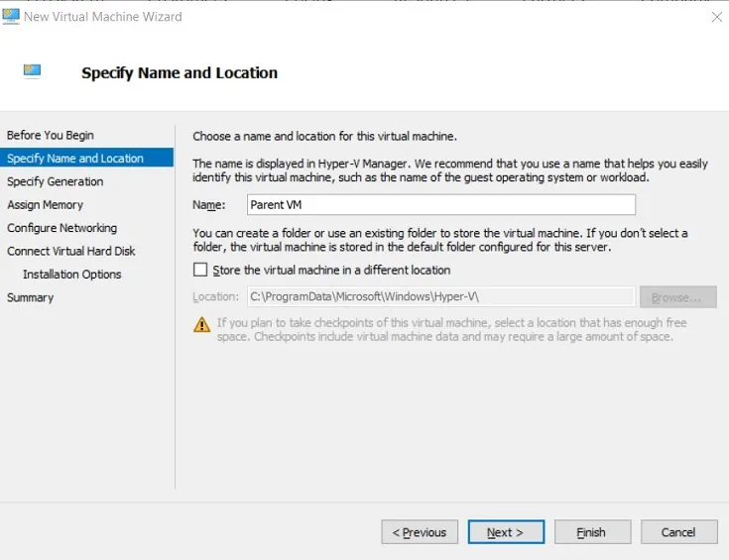Click the wizard icon in the title bar
Viewport: 729px width, 560px height.
point(11,17)
